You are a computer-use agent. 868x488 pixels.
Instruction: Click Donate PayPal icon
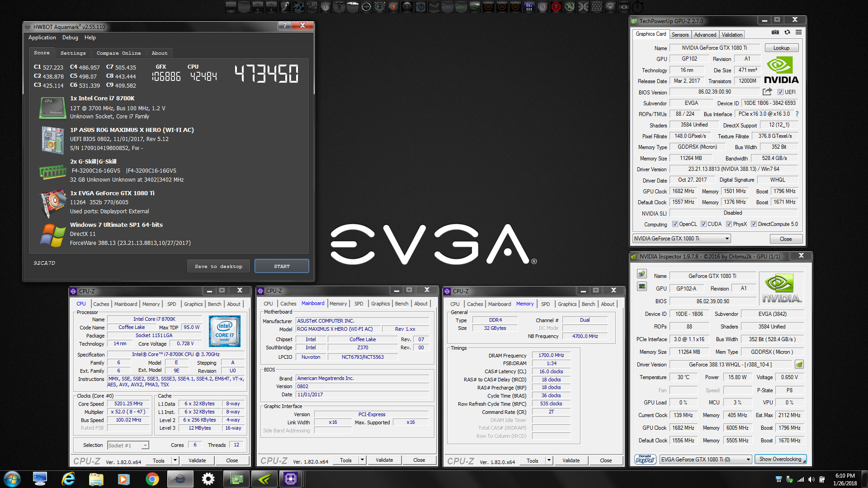645,460
